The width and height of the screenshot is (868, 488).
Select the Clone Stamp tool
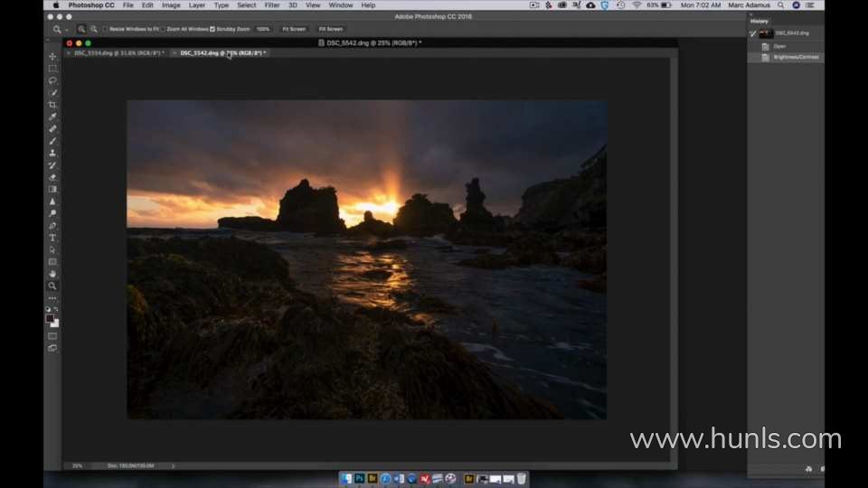tap(52, 153)
